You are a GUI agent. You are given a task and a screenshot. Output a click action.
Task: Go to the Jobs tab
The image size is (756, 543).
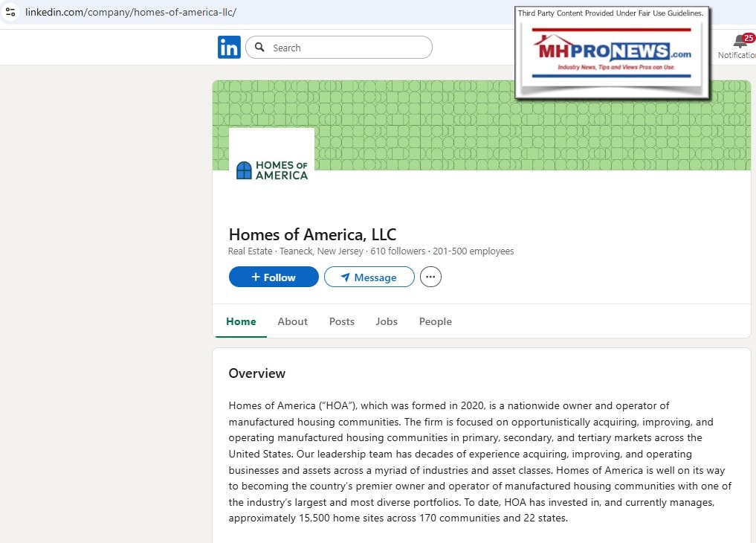coord(387,321)
